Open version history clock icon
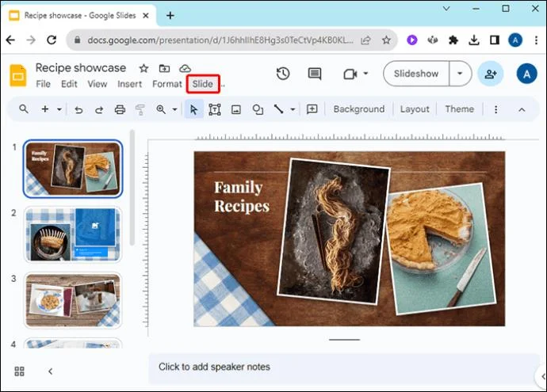Viewport: 547px width, 392px height. pos(283,74)
